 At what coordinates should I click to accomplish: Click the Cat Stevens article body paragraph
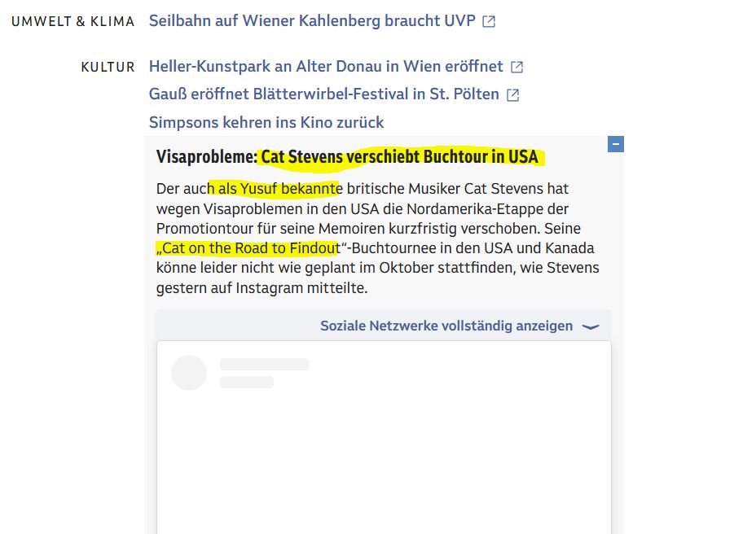[377, 238]
